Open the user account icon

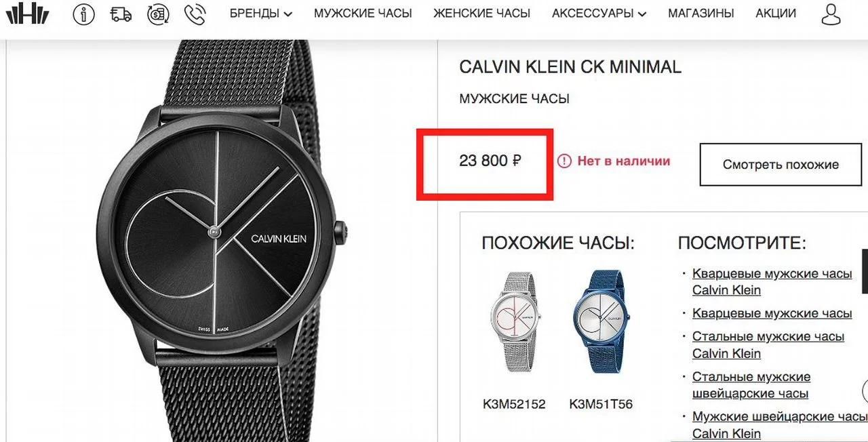[831, 14]
